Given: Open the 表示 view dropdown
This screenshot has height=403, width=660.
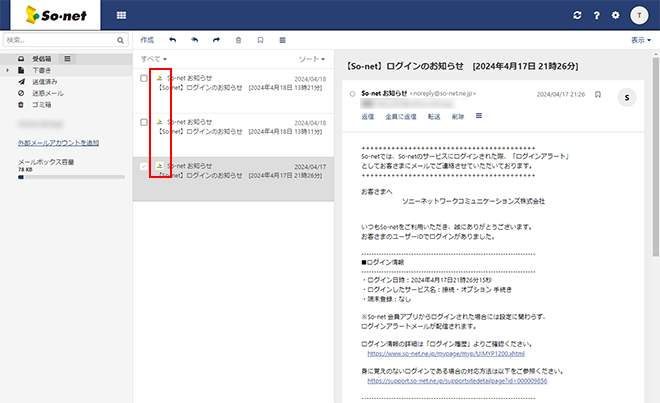Looking at the screenshot, I should point(640,40).
